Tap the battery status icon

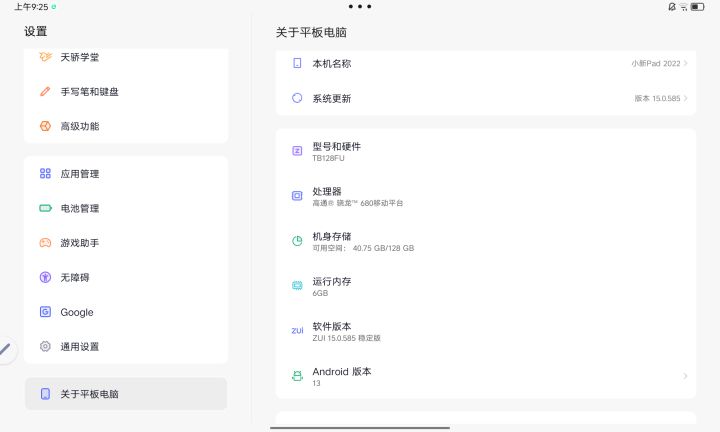(x=698, y=6)
